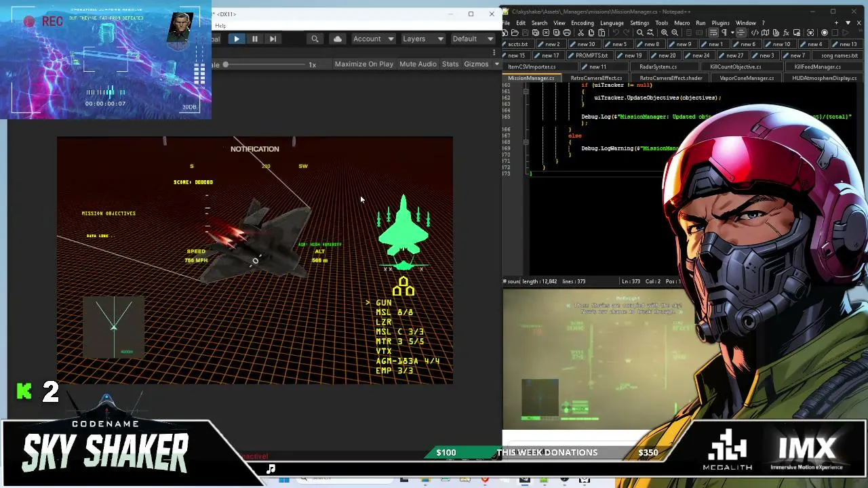Viewport: 868px width, 488px height.
Task: Switch to VaporConeManager.cs tab
Action: (x=746, y=79)
